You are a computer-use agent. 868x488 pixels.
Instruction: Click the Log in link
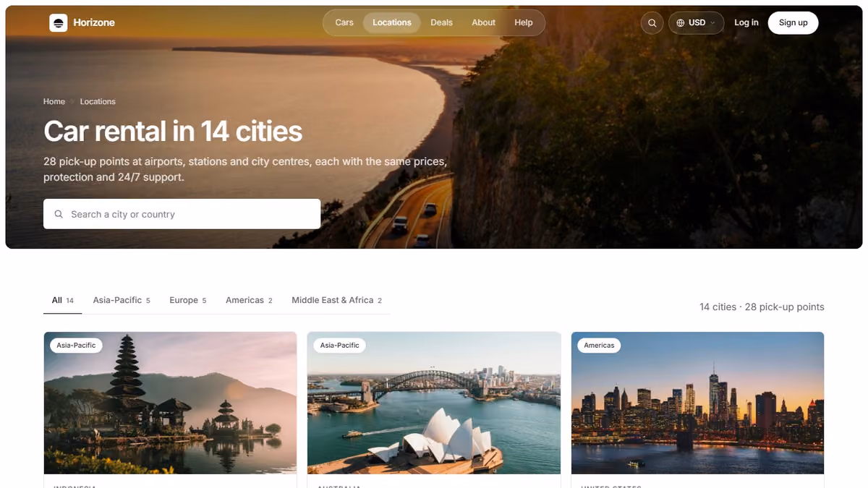[746, 22]
